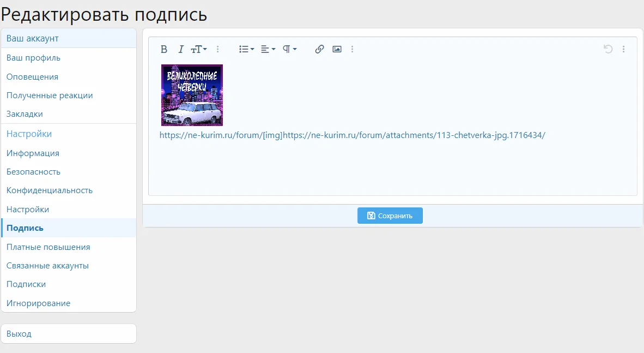The width and height of the screenshot is (644, 353).
Task: Open more tools after the image icon
Action: (x=353, y=49)
